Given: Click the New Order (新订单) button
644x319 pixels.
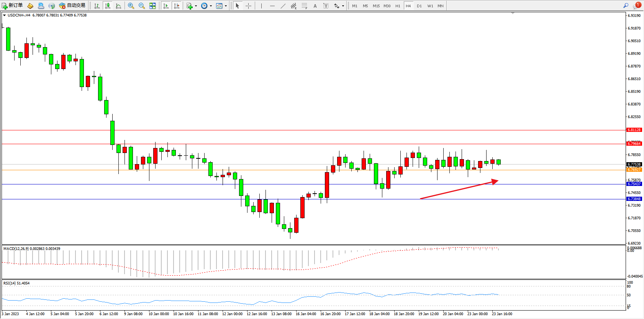Looking at the screenshot, I should pos(12,6).
